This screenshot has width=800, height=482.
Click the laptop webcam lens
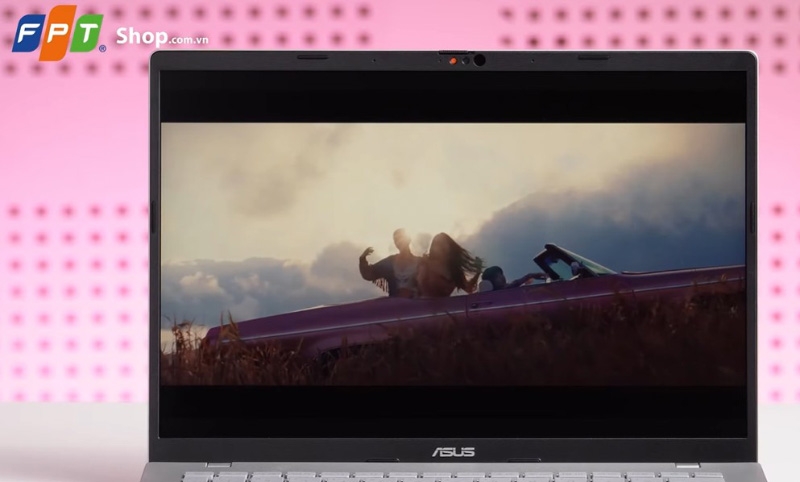[479, 60]
